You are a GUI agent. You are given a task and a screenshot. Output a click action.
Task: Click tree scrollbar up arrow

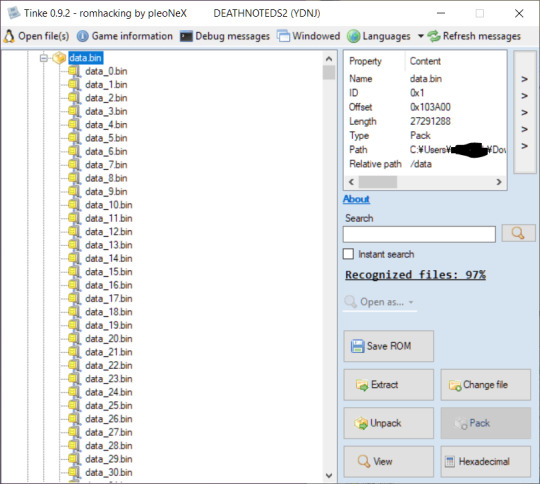click(329, 59)
